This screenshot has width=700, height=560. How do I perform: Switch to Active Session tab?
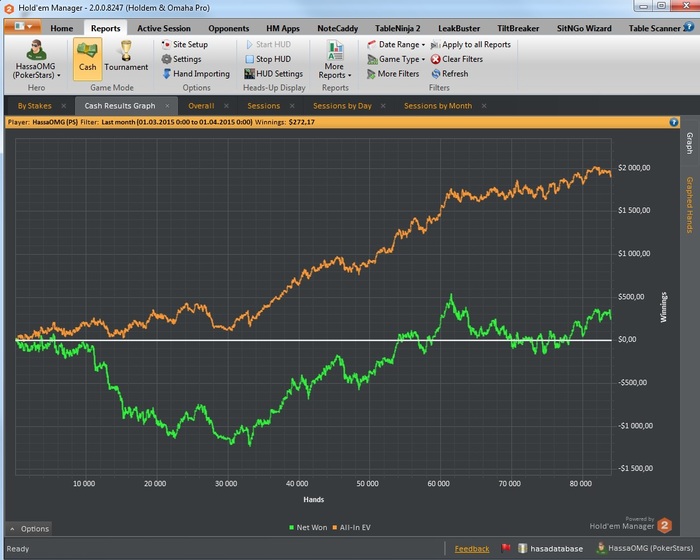click(x=164, y=28)
